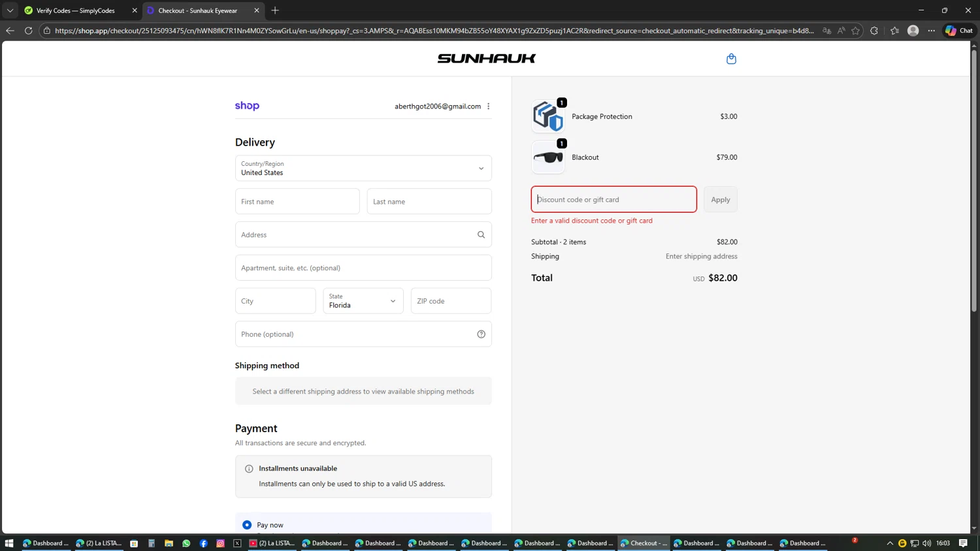Add this page to favorites with the star

[x=855, y=31]
